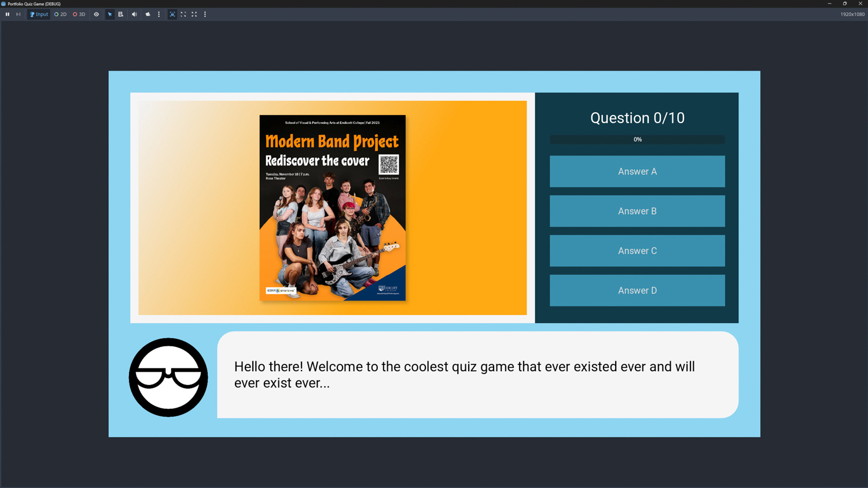Image resolution: width=868 pixels, height=488 pixels.
Task: Open embedding options three-dot menu
Action: click(205, 14)
